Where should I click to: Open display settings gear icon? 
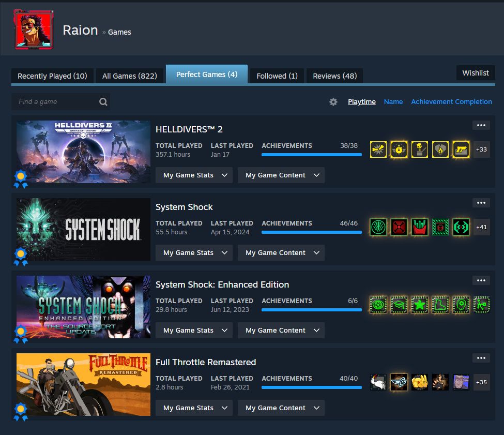[x=333, y=102]
